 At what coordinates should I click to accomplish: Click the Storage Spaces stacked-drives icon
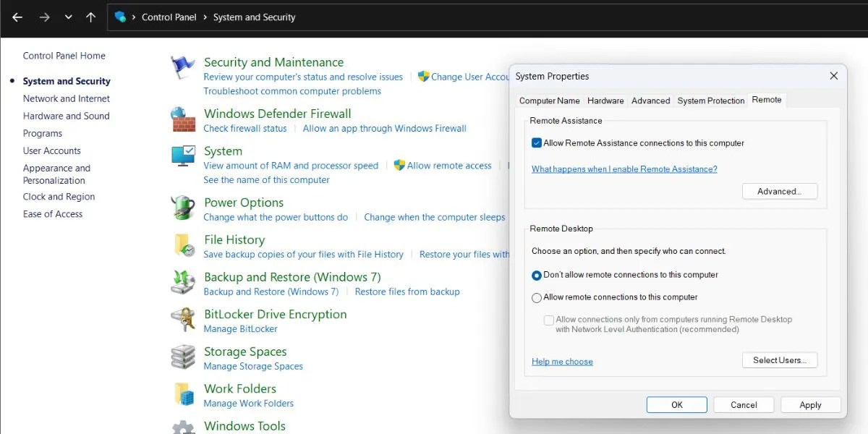point(182,357)
